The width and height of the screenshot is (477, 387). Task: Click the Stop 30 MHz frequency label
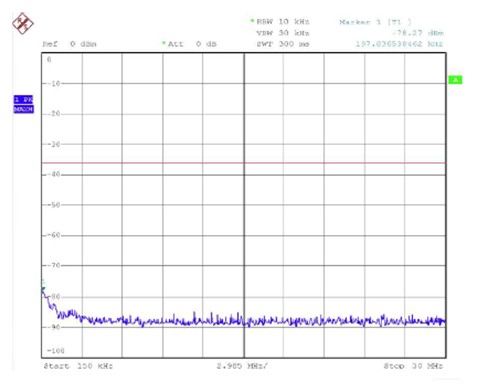pos(413,366)
